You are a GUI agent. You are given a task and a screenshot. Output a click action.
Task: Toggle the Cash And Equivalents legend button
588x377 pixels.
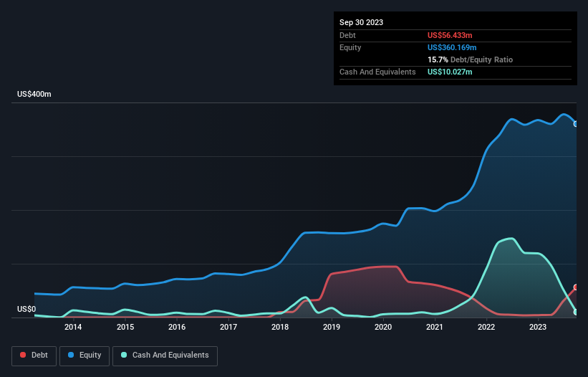[x=165, y=355]
